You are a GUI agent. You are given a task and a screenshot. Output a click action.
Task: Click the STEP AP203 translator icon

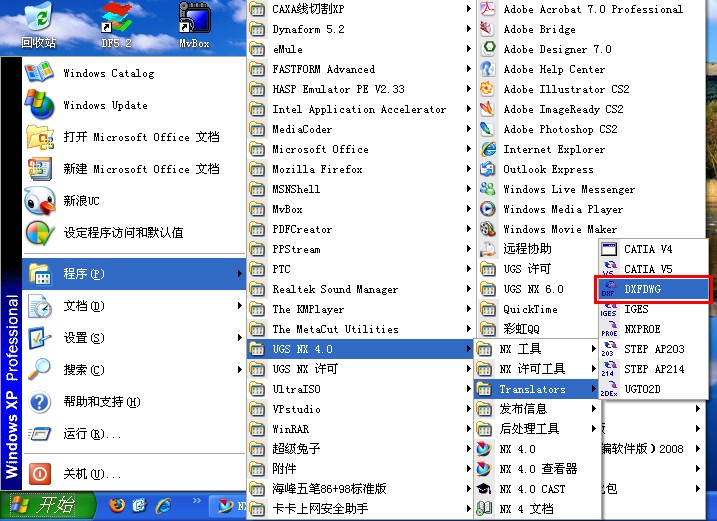coord(609,349)
